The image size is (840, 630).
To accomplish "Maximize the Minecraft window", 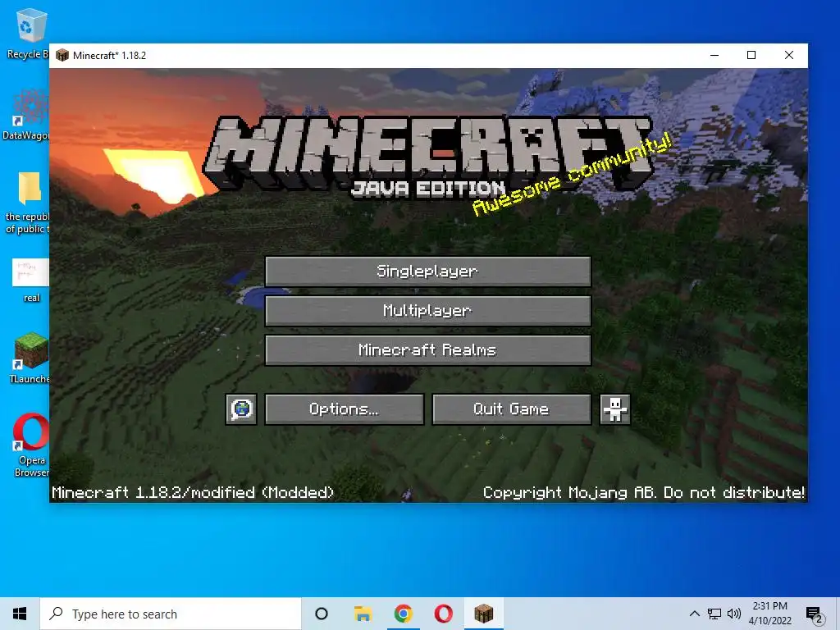I will point(751,55).
